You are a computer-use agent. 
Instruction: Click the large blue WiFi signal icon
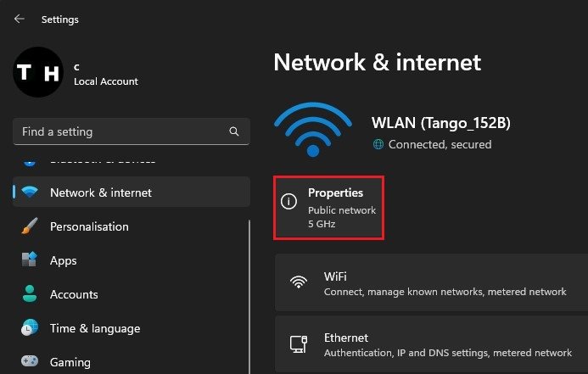point(313,129)
